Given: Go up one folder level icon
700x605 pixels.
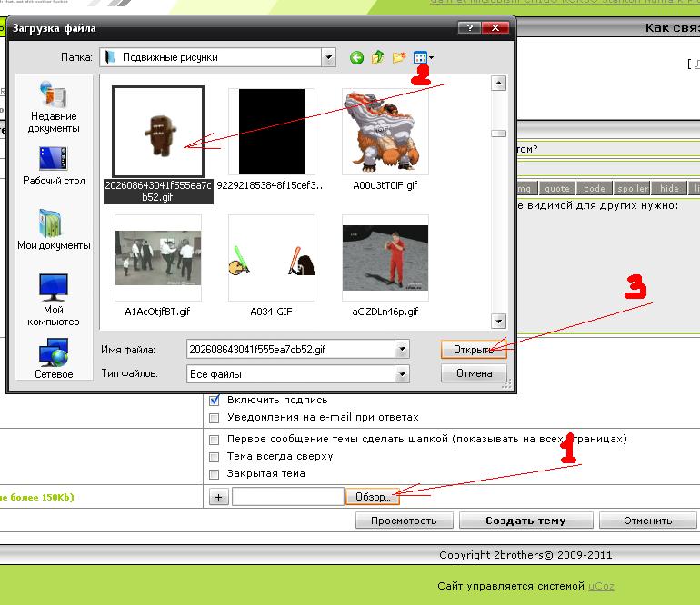Looking at the screenshot, I should (378, 58).
